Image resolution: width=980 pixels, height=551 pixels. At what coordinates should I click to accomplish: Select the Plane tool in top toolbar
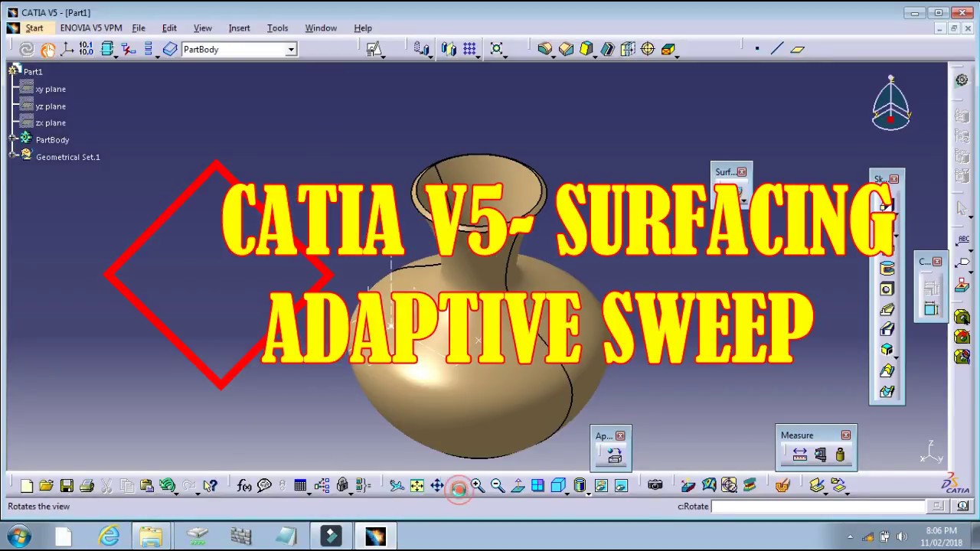tap(798, 49)
